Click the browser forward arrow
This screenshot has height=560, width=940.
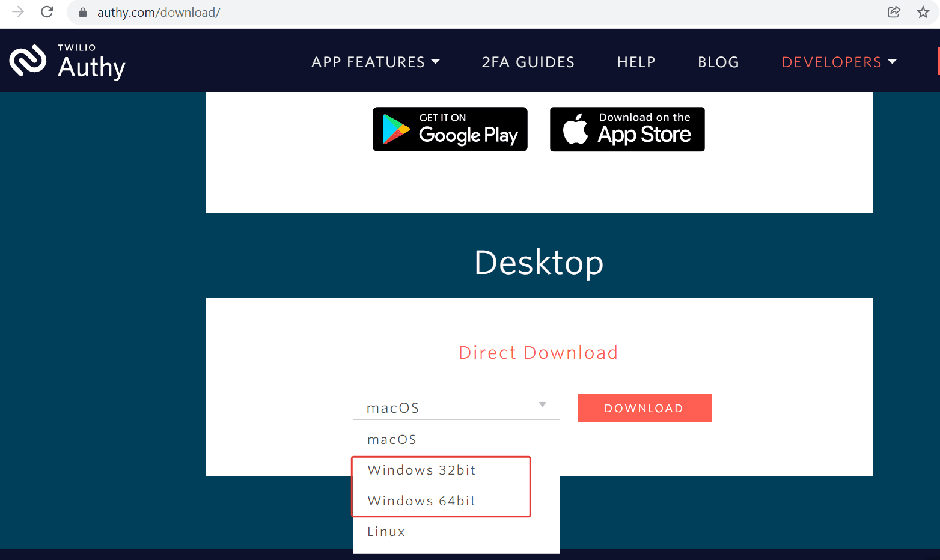pos(18,12)
